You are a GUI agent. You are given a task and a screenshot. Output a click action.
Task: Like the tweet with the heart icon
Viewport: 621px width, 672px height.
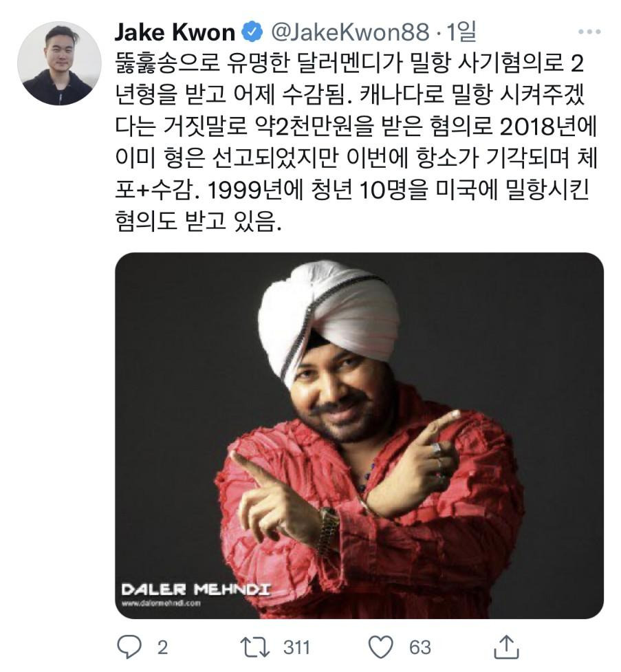380,647
